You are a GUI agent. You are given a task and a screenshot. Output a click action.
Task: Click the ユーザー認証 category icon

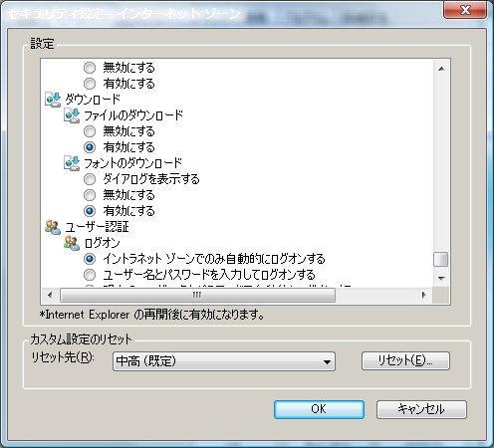[53, 227]
